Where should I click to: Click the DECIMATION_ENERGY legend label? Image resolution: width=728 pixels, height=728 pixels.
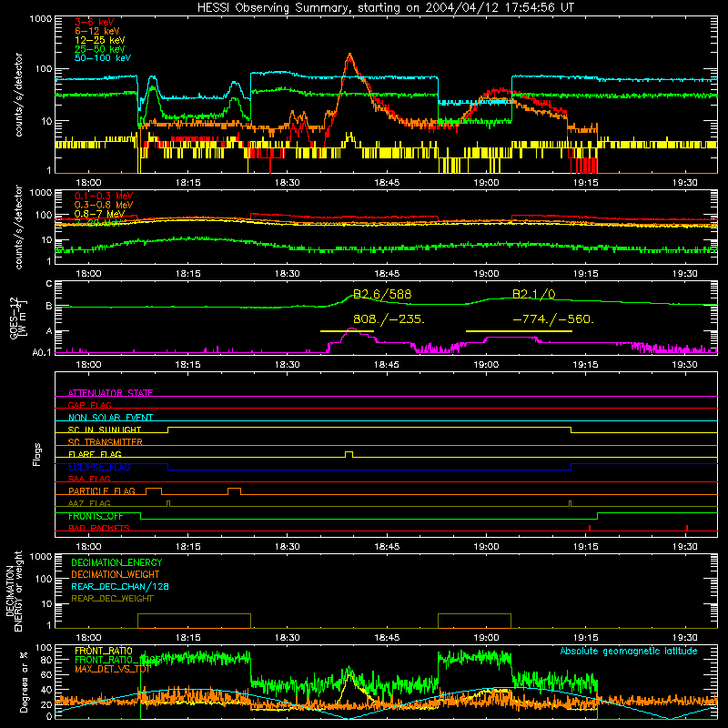click(x=116, y=562)
